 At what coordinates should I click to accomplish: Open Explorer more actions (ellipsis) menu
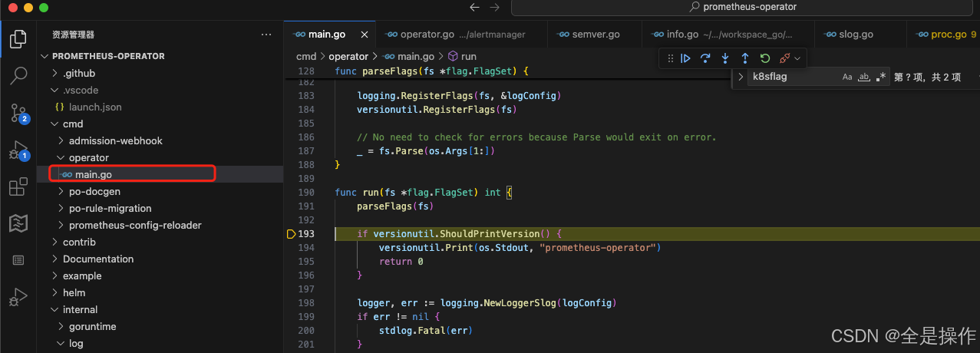[x=266, y=35]
